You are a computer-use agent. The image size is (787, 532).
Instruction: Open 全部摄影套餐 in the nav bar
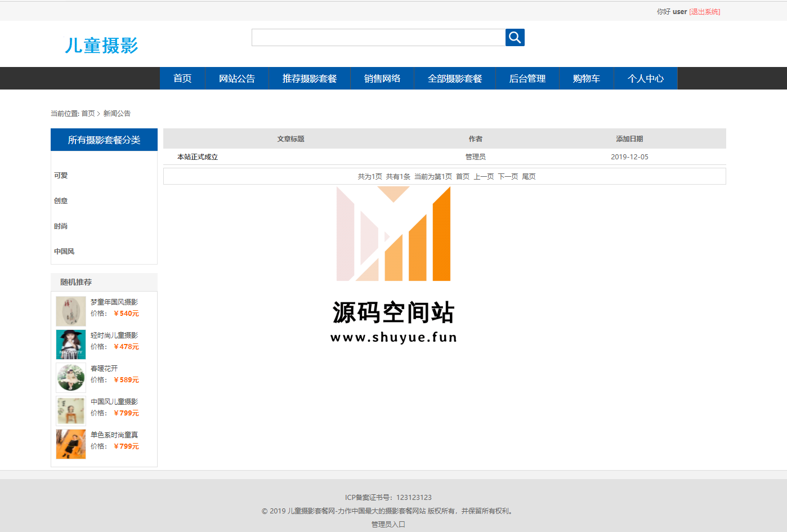(x=455, y=78)
